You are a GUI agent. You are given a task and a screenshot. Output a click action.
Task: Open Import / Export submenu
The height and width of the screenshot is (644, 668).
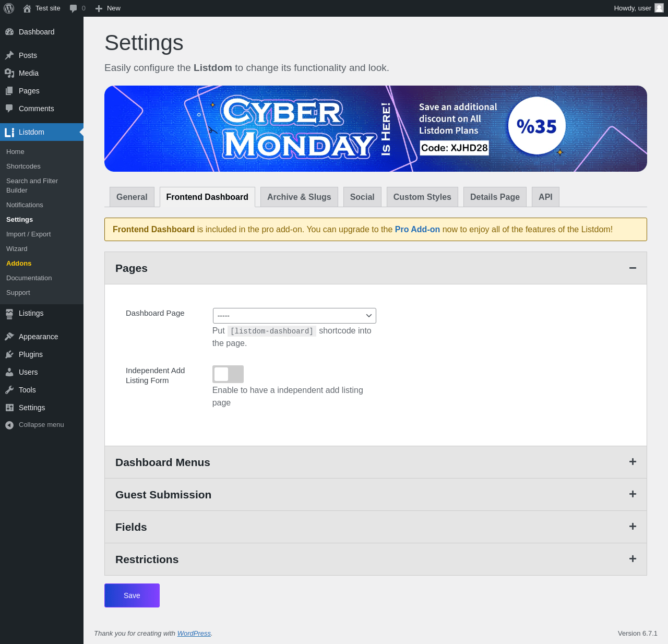pos(29,234)
